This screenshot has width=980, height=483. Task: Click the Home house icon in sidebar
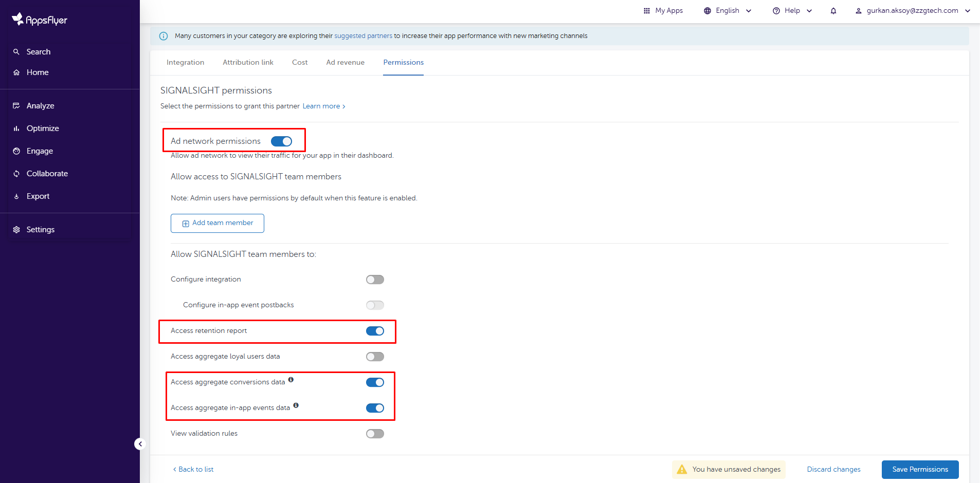pyautogui.click(x=16, y=72)
